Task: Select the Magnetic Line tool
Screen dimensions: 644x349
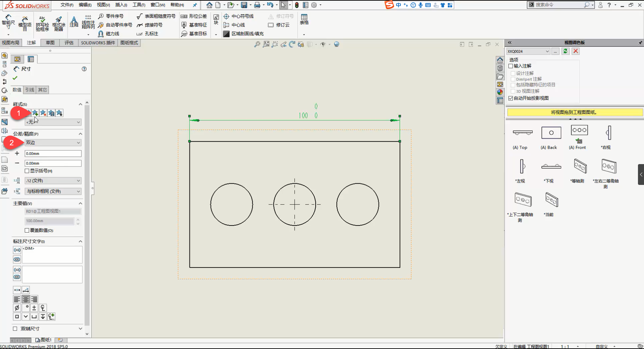Action: coord(109,34)
